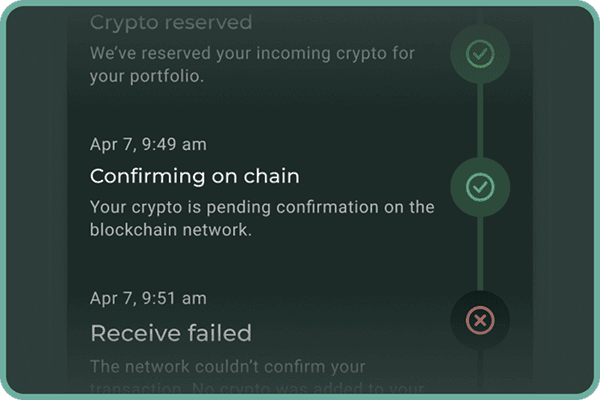Image resolution: width=600 pixels, height=400 pixels.
Task: Click the green checkmark beside Crypto reserved
Action: pyautogui.click(x=481, y=54)
